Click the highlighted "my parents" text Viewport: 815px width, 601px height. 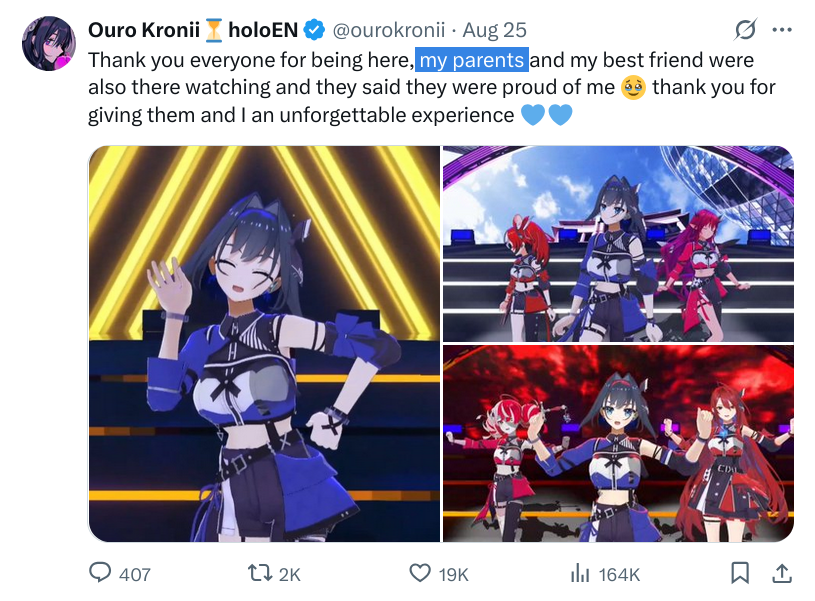[472, 60]
